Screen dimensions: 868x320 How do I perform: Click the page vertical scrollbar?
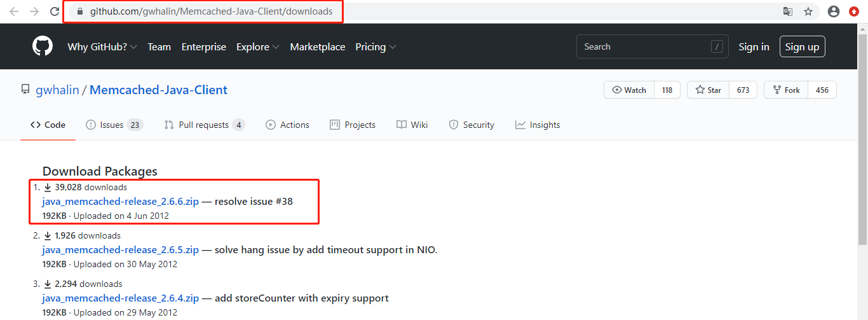point(862,140)
